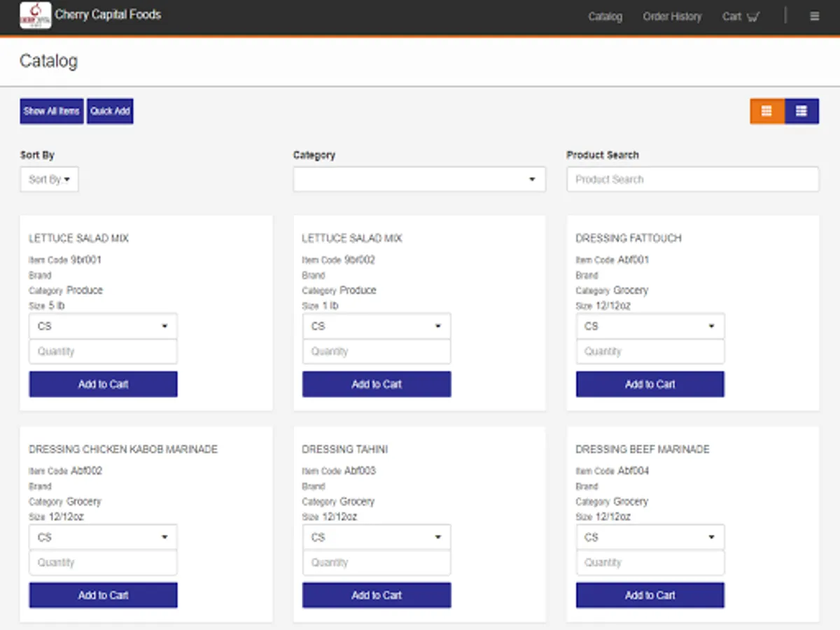Open unit dropdown for Dressing Fattouch
This screenshot has height=630, width=840.
(650, 326)
